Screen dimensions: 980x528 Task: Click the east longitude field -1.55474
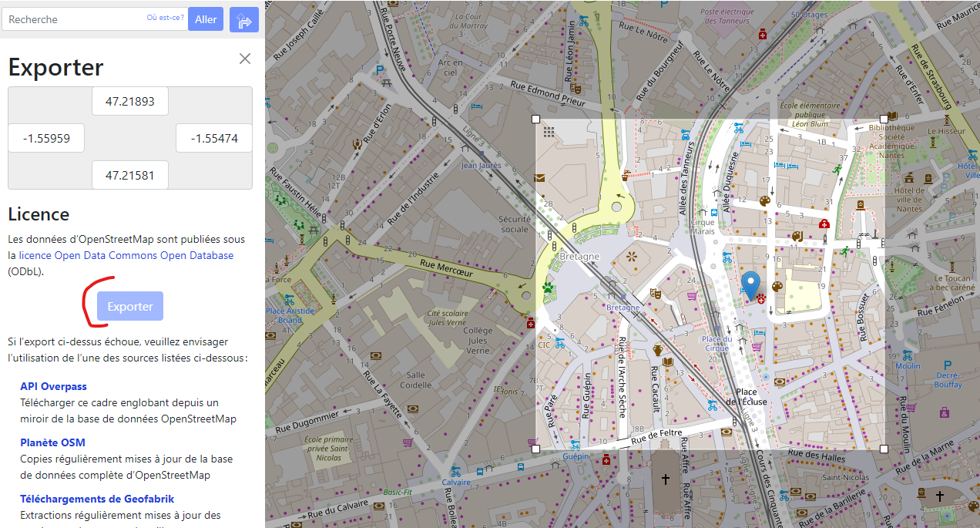(x=213, y=139)
